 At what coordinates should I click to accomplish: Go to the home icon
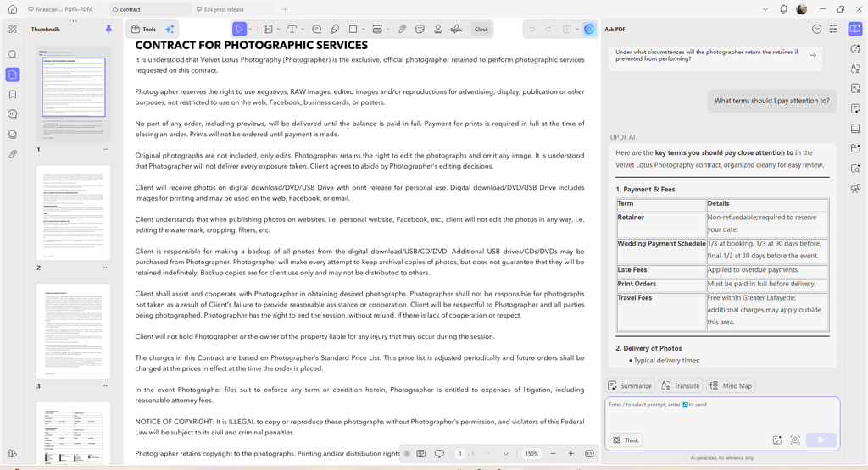pyautogui.click(x=13, y=9)
